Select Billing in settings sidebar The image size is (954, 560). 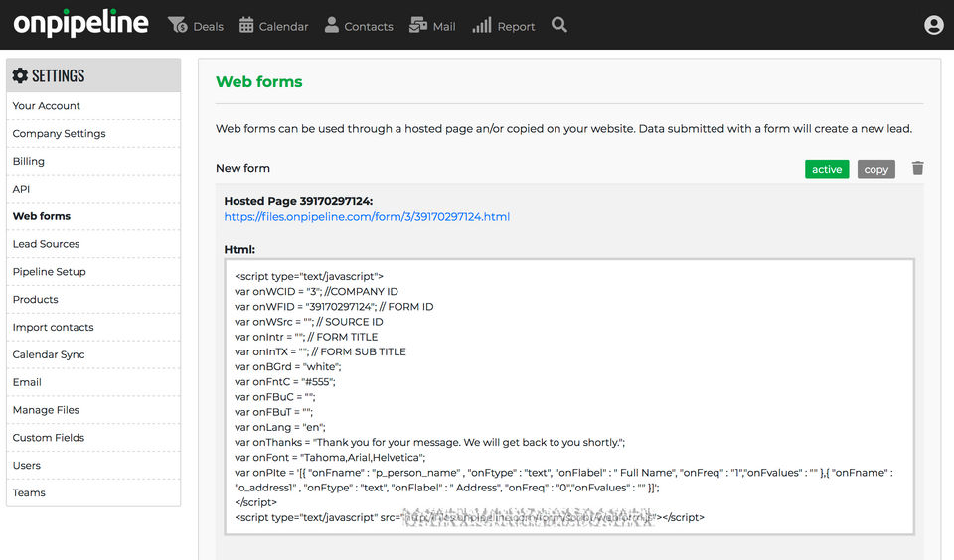[x=29, y=161]
